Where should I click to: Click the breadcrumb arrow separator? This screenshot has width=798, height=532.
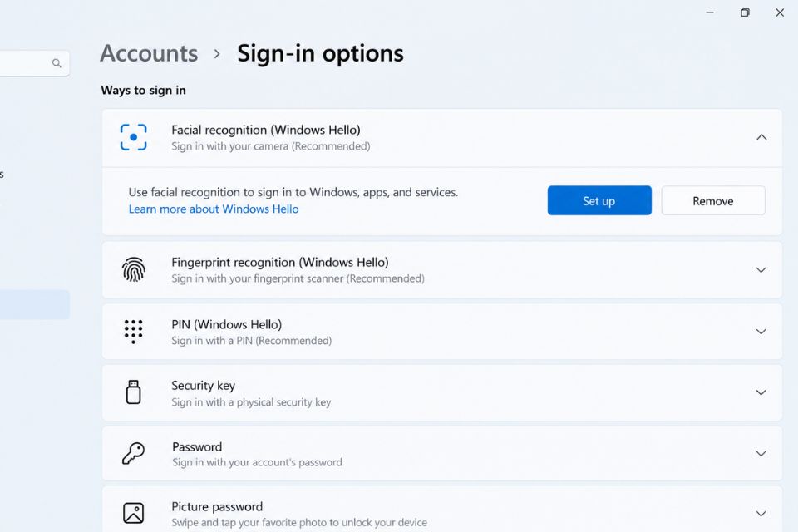[x=217, y=53]
